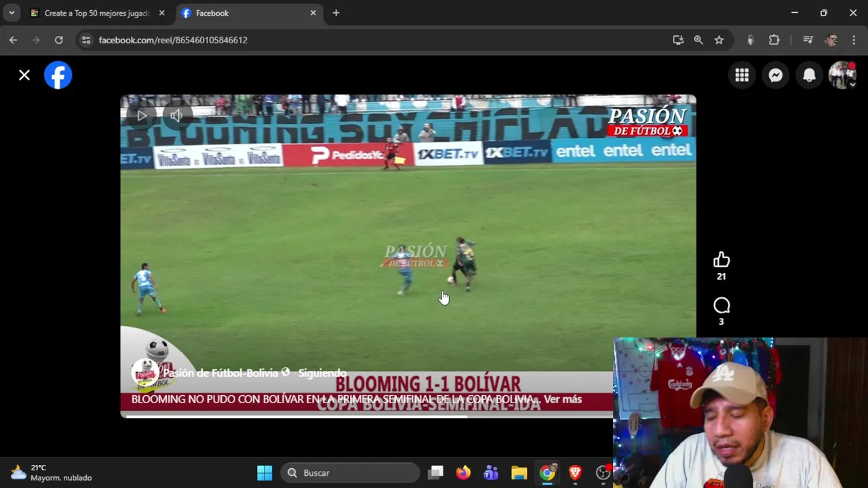Open the Facebook apps grid menu

742,76
